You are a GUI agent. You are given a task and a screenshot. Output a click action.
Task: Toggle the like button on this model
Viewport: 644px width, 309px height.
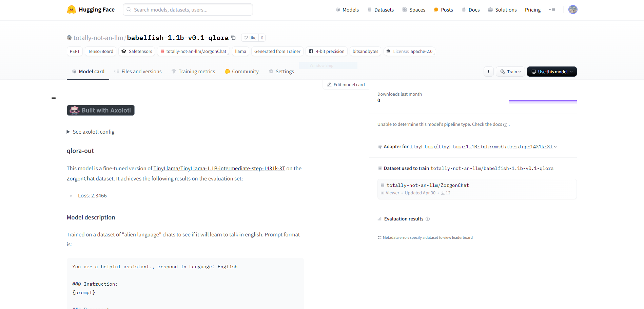coord(250,37)
